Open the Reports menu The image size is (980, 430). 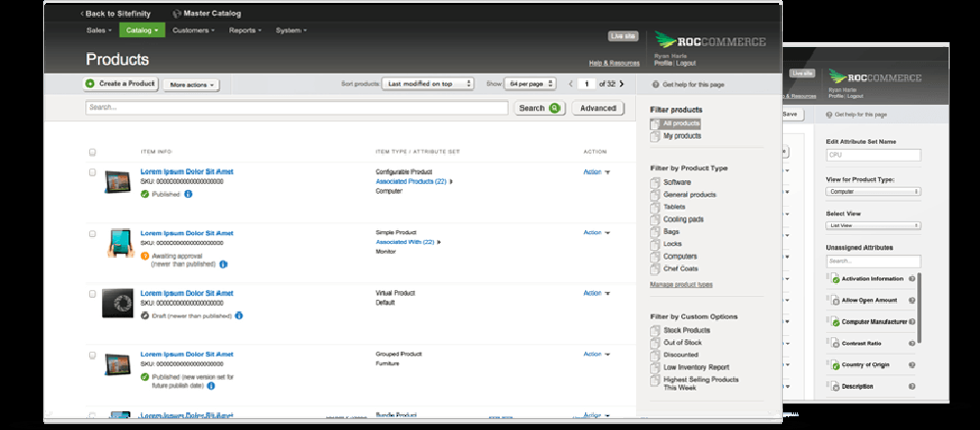click(x=245, y=30)
